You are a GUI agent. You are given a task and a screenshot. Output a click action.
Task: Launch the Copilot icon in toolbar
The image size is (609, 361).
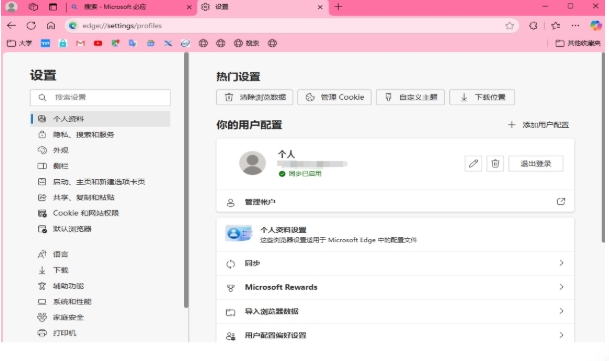pos(596,26)
